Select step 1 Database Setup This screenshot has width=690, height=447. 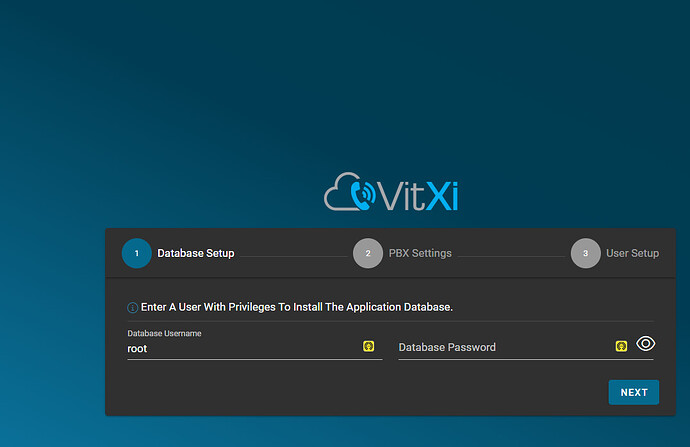[178, 253]
